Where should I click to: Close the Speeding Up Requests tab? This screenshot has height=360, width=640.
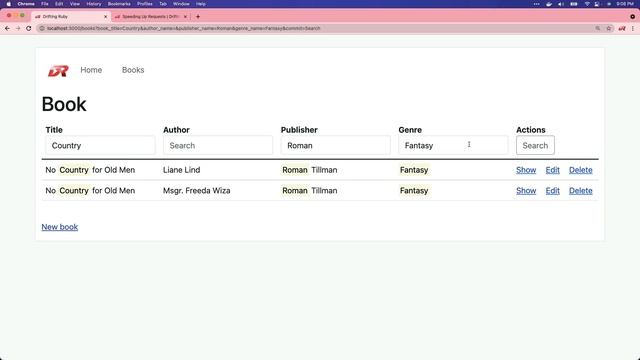click(185, 17)
